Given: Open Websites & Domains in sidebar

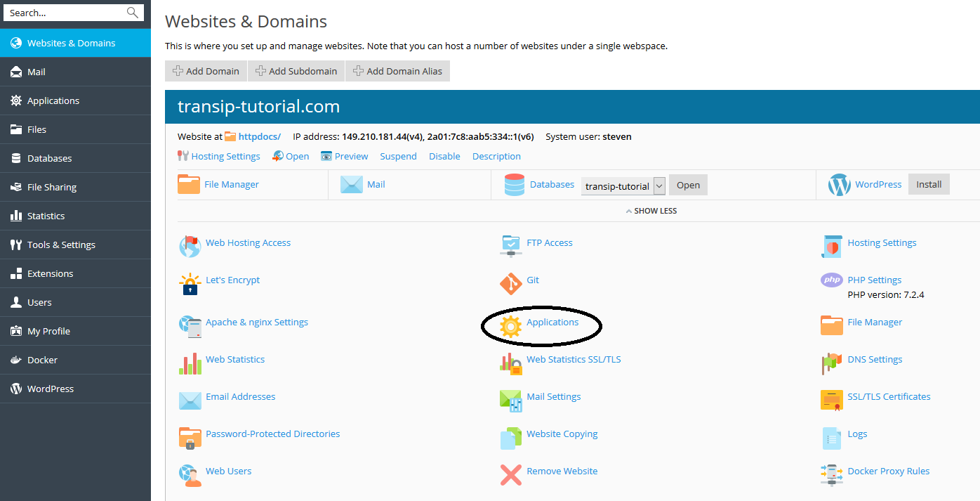Looking at the screenshot, I should point(75,43).
